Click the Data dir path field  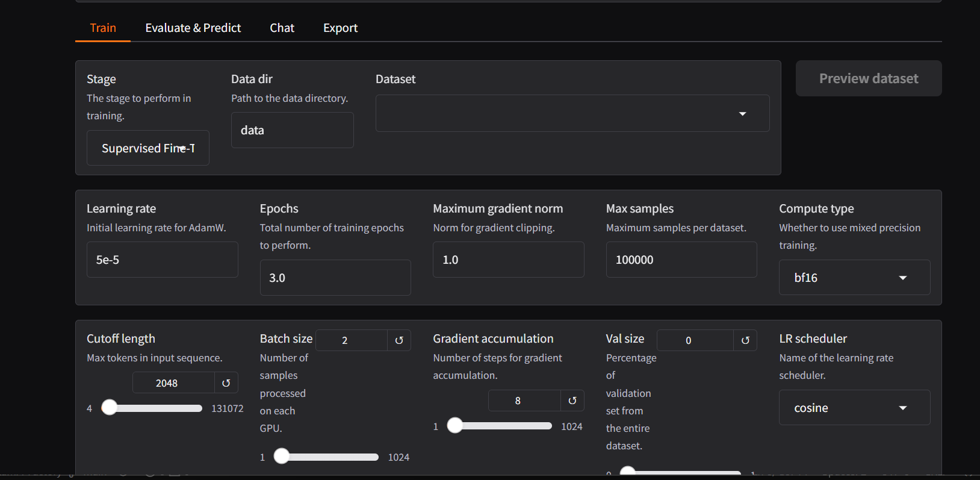[292, 130]
